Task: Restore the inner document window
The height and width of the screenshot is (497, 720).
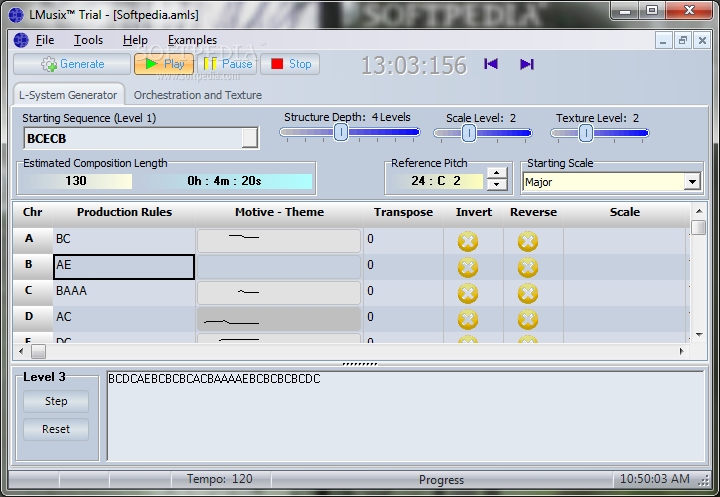Action: coord(683,40)
